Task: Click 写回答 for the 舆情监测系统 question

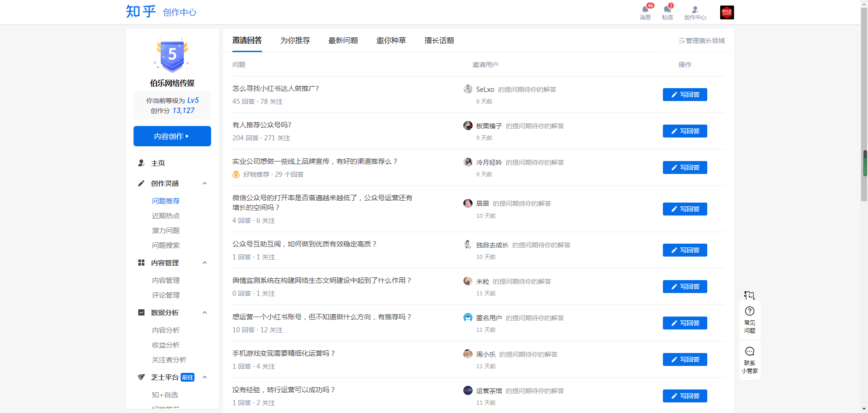Action: click(685, 287)
